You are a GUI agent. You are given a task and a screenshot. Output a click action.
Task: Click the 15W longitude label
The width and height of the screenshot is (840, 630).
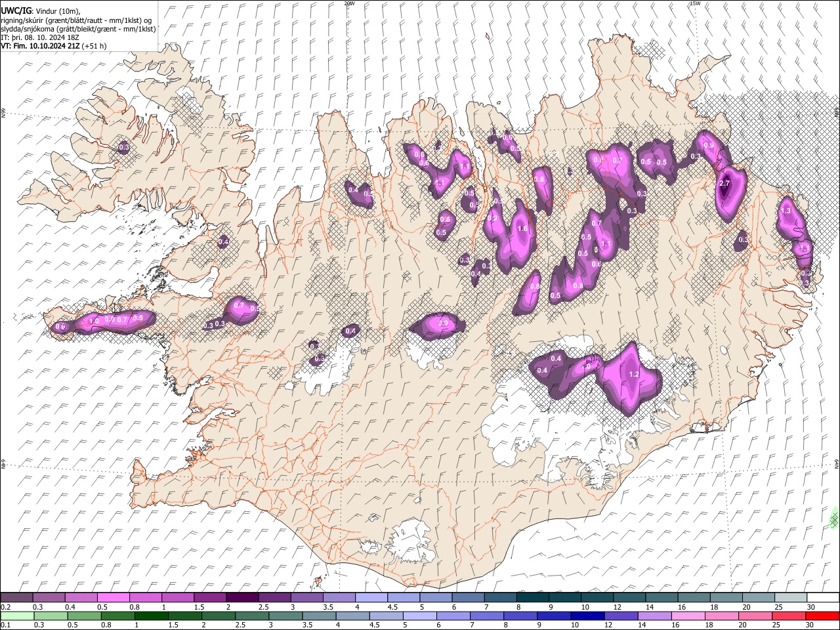coord(694,3)
